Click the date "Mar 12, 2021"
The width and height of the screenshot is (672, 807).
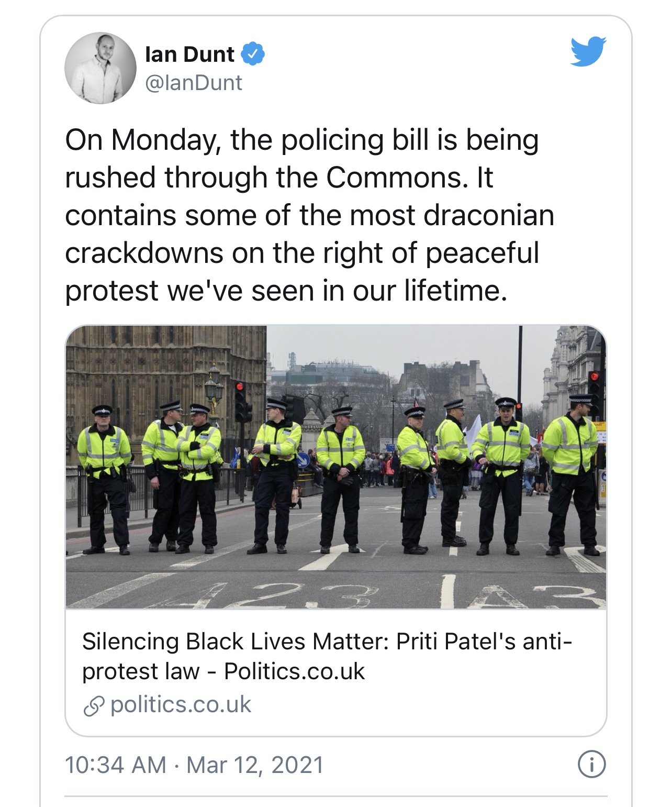(x=255, y=765)
